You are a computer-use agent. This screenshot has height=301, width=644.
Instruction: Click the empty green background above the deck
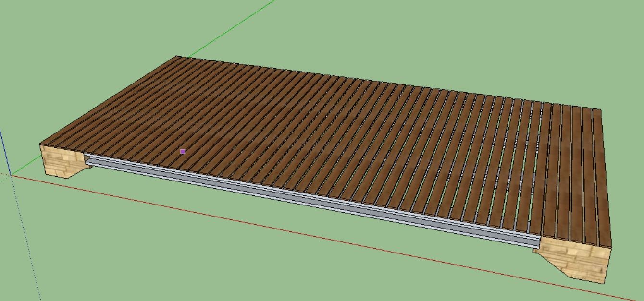pyautogui.click(x=433, y=29)
